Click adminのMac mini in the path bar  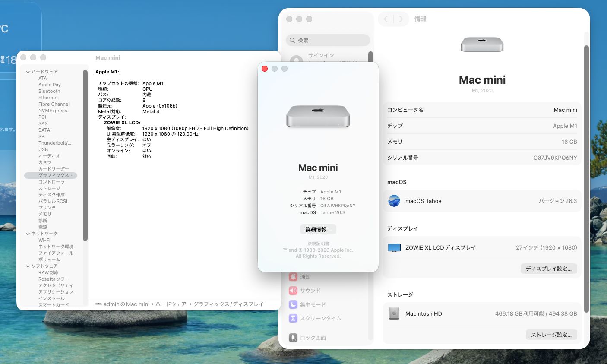point(126,304)
